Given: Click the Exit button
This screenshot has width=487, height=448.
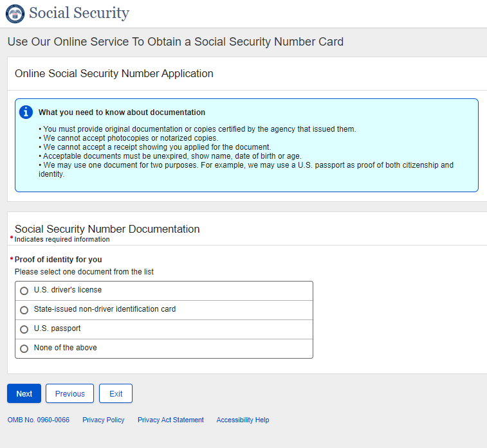Looking at the screenshot, I should pyautogui.click(x=116, y=393).
